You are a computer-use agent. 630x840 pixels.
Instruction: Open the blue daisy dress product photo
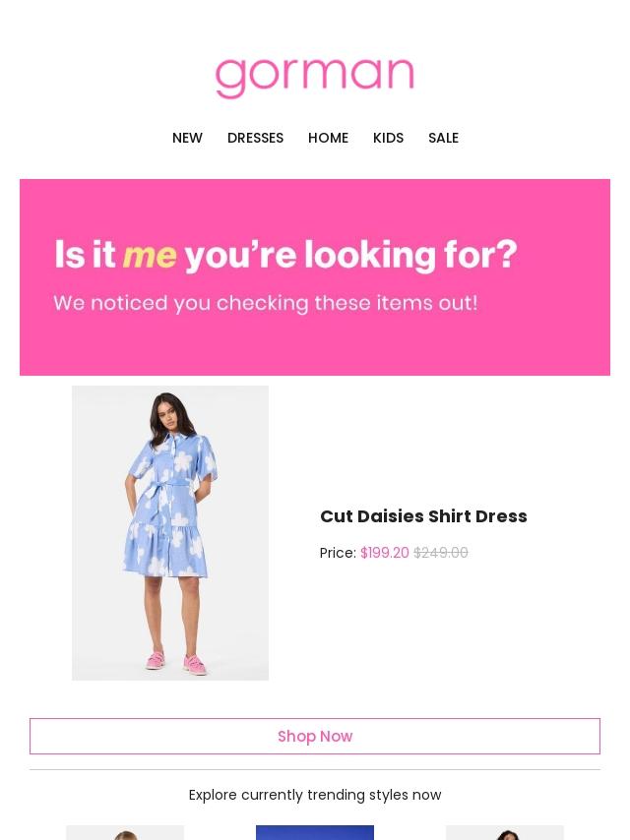pos(170,533)
